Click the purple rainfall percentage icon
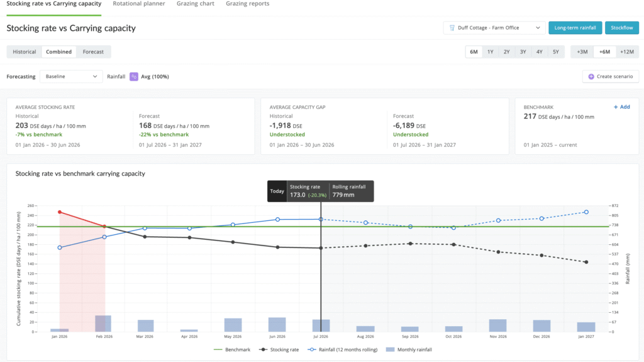The height and width of the screenshot is (362, 644). point(134,77)
